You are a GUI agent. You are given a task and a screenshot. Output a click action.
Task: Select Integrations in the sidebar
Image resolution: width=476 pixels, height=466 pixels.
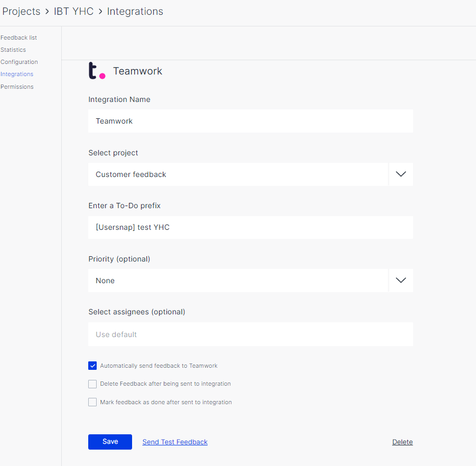(x=17, y=74)
